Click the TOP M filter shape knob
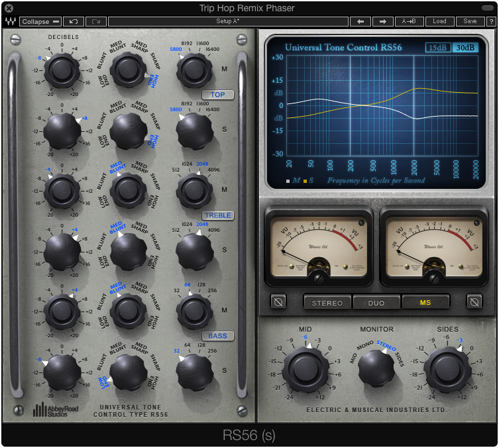Screen dimensions: 499x448 [x=129, y=70]
